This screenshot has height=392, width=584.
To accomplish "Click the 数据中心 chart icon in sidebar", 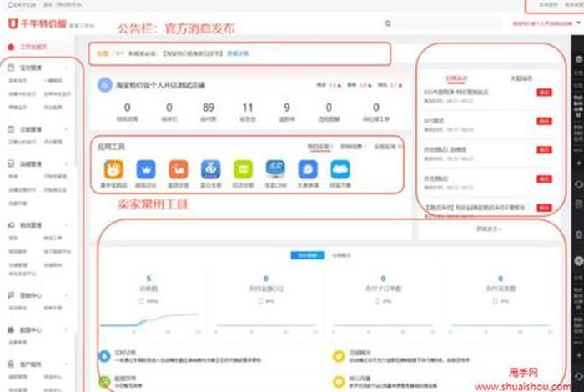I will (11, 329).
